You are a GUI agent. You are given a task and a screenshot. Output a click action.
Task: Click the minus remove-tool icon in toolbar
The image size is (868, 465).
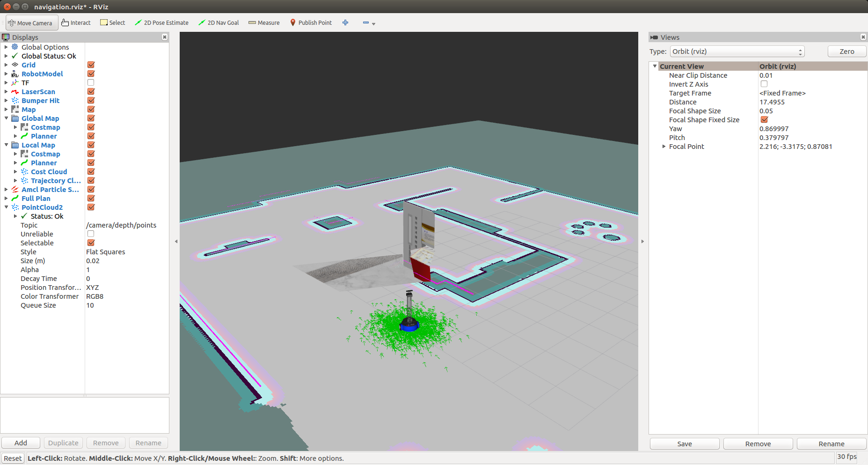click(366, 23)
